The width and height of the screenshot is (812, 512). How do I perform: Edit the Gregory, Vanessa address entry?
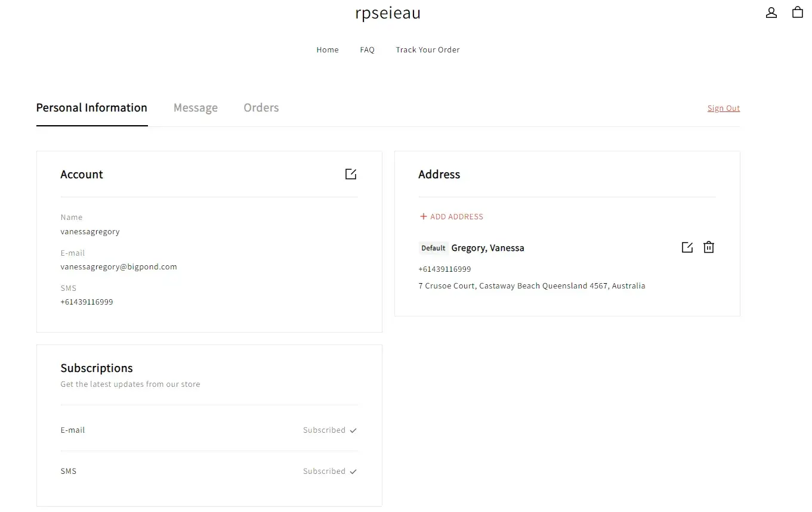(687, 247)
